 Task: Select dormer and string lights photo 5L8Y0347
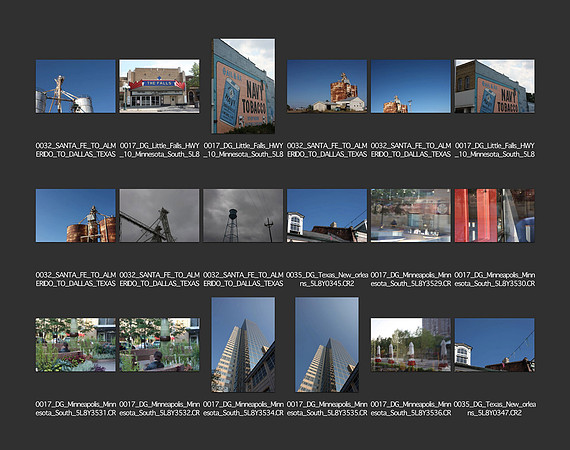(494, 345)
